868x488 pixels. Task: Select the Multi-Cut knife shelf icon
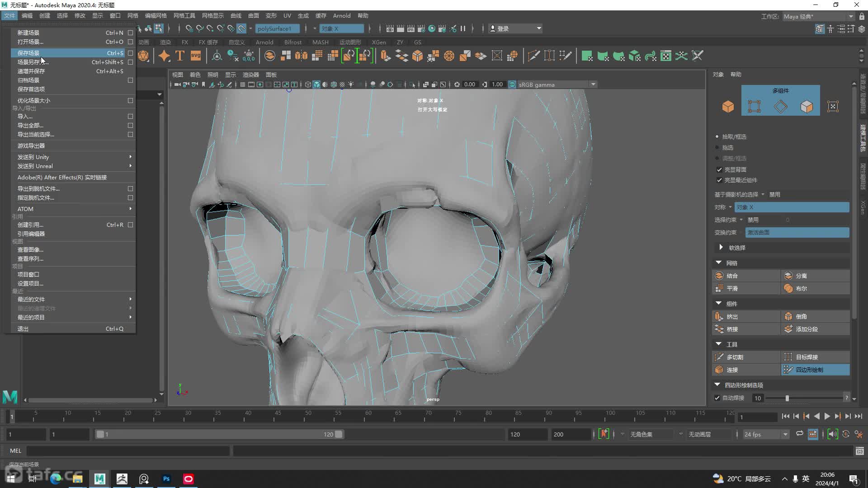pyautogui.click(x=533, y=56)
